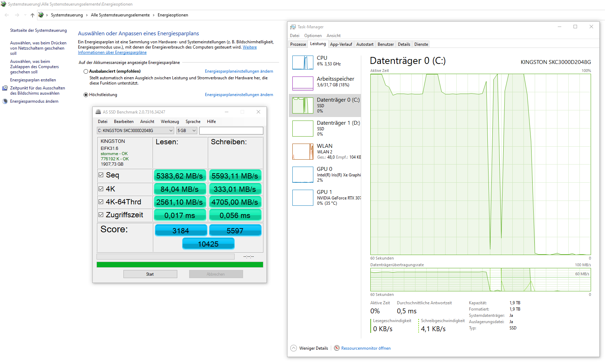Image resolution: width=605 pixels, height=364 pixels.
Task: Click the monitor icon beside Zeitpunkt für das Ausschalten
Action: point(5,88)
